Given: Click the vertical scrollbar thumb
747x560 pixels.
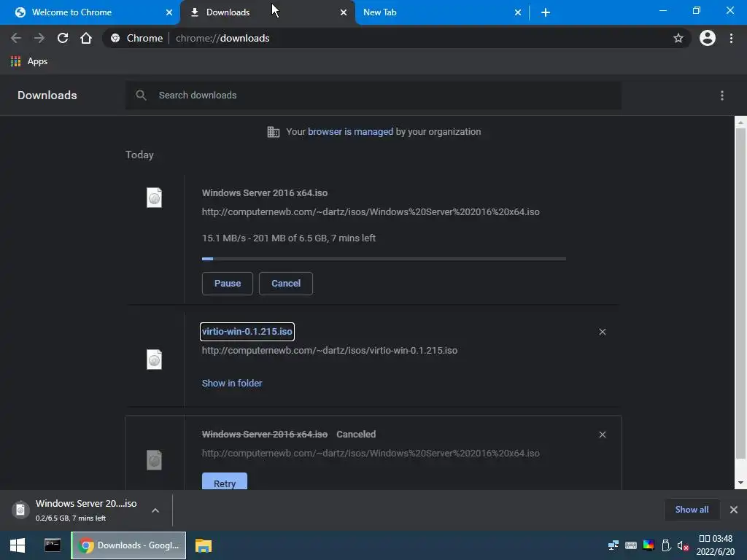Looking at the screenshot, I should pos(740,293).
